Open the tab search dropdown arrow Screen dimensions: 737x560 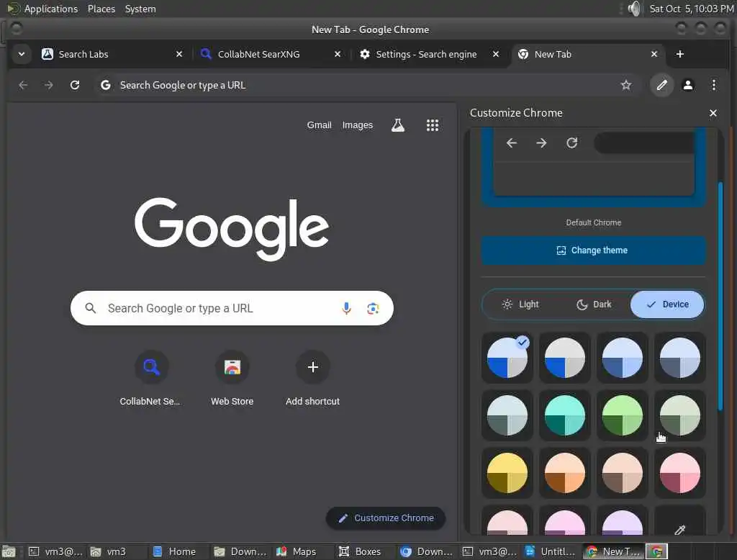point(21,54)
